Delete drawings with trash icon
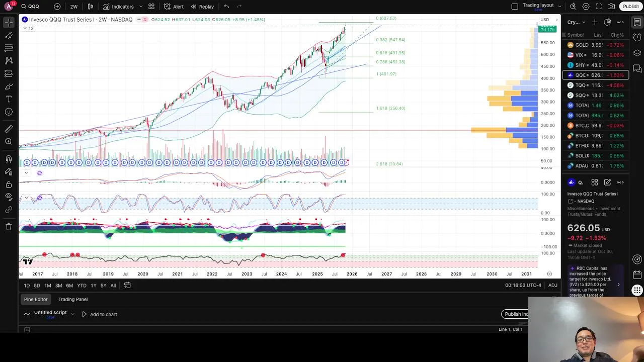The height and width of the screenshot is (362, 644). pos(9,227)
